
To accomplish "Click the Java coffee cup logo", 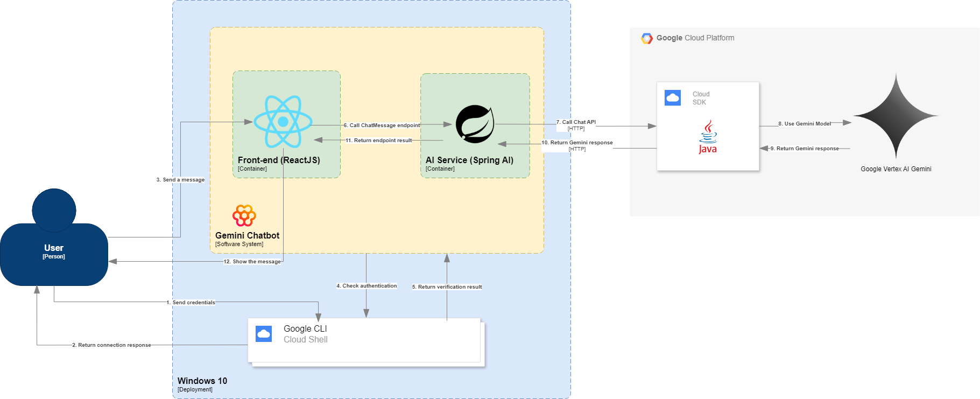I will (x=708, y=137).
